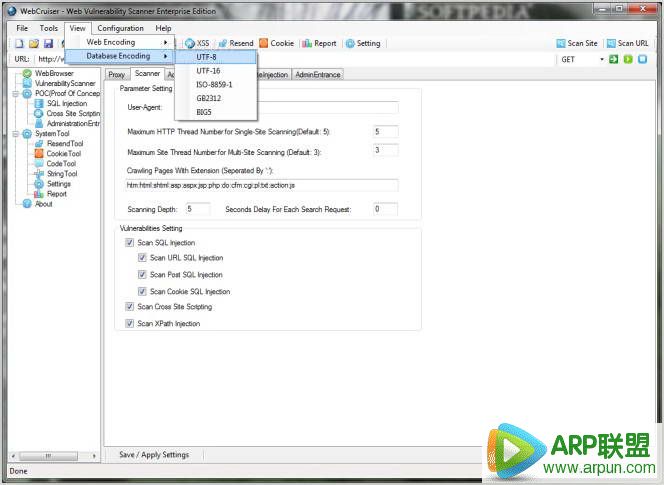Screen dimensions: 664x485
Task: Click the blue stop square icon
Action: coord(642,59)
